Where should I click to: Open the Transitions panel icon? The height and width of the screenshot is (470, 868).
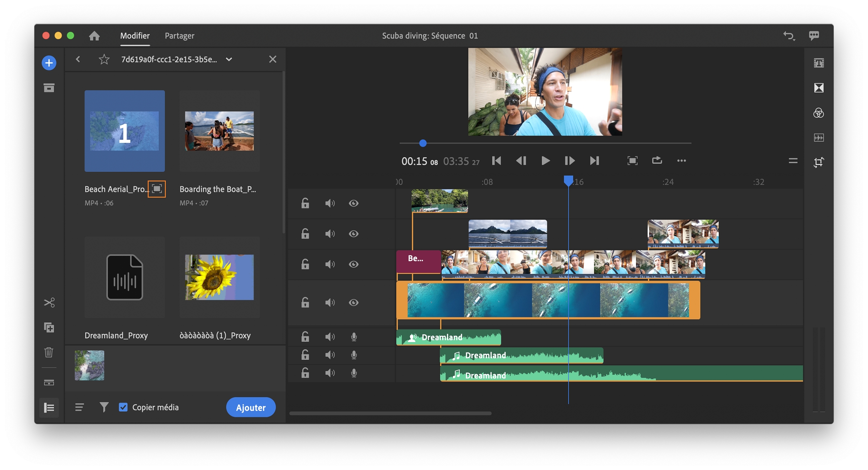point(819,88)
